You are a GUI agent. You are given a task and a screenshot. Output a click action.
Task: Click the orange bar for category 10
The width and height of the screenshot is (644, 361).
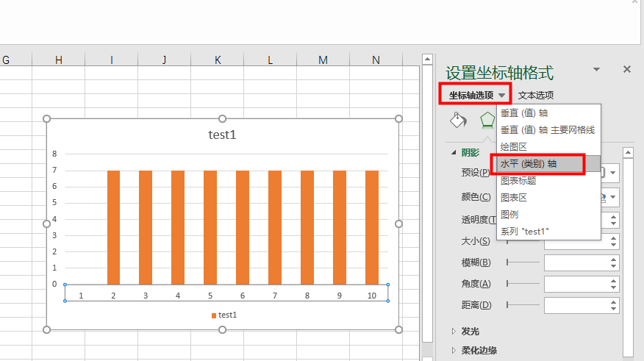pos(372,227)
